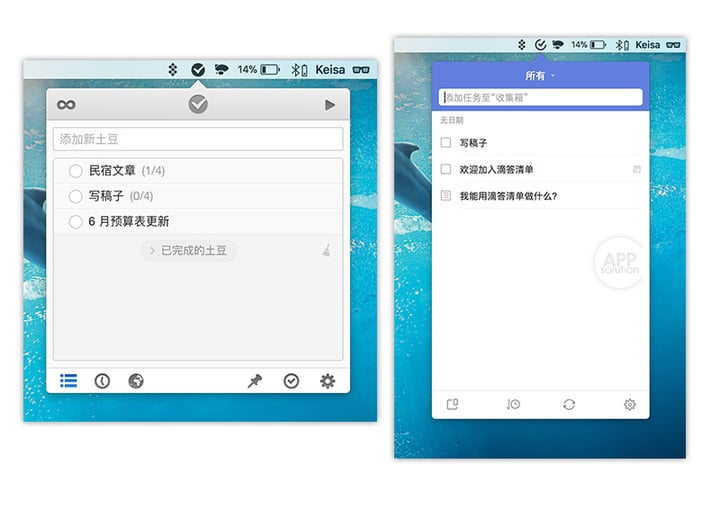720x509 pixels.
Task: Click the broom icon to clear completed
Action: point(326,250)
